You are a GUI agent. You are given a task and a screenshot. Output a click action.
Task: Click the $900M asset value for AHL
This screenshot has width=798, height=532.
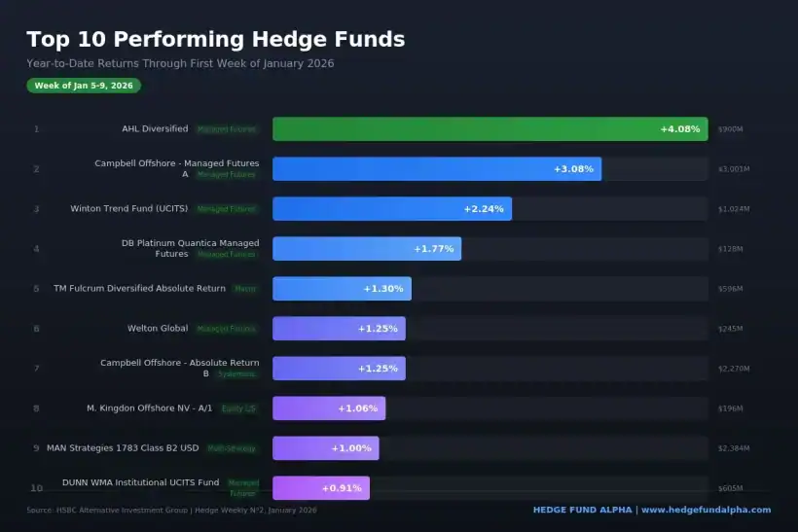tap(730, 129)
